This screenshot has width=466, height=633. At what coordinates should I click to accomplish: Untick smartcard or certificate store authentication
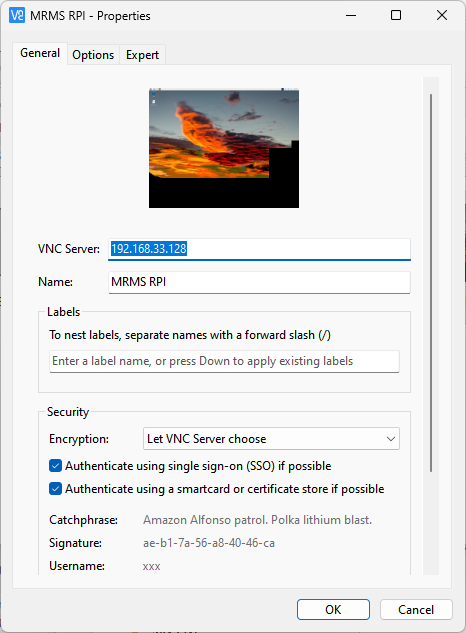55,488
